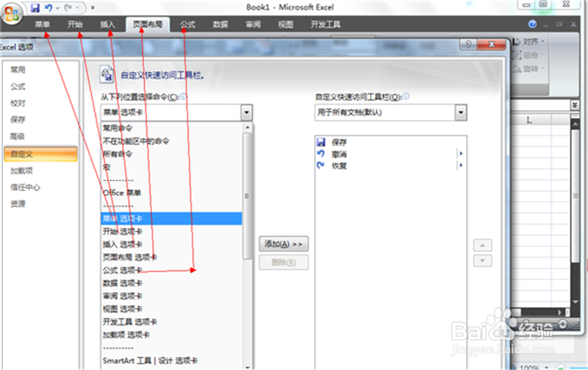This screenshot has width=588, height=370.
Task: Expand 恢复 submenu arrow in right list
Action: [x=461, y=165]
